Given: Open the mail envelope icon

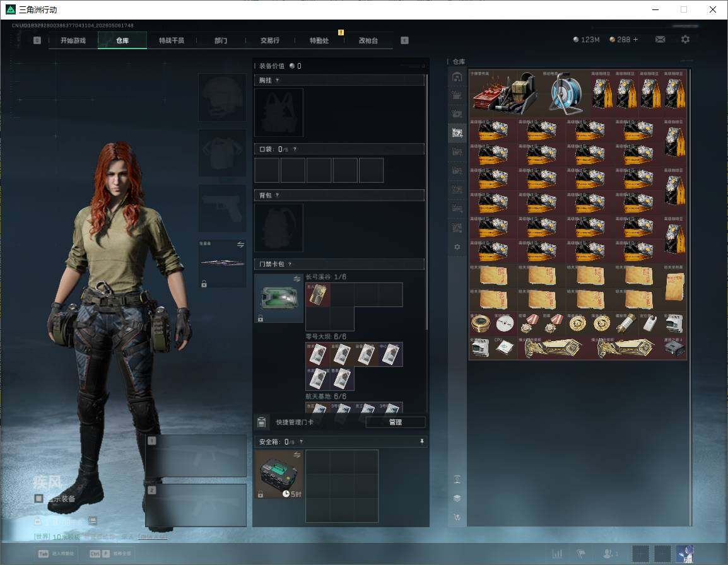Looking at the screenshot, I should coord(660,40).
